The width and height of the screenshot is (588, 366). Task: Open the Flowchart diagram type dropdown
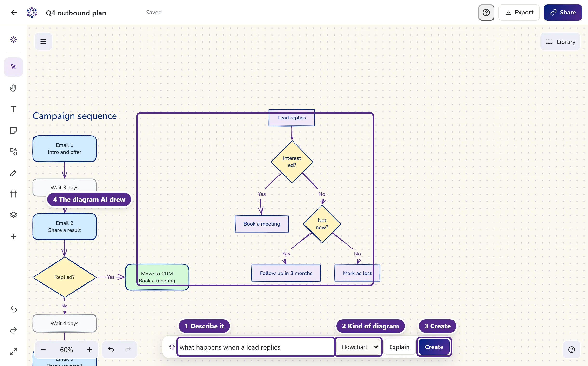pos(359,347)
